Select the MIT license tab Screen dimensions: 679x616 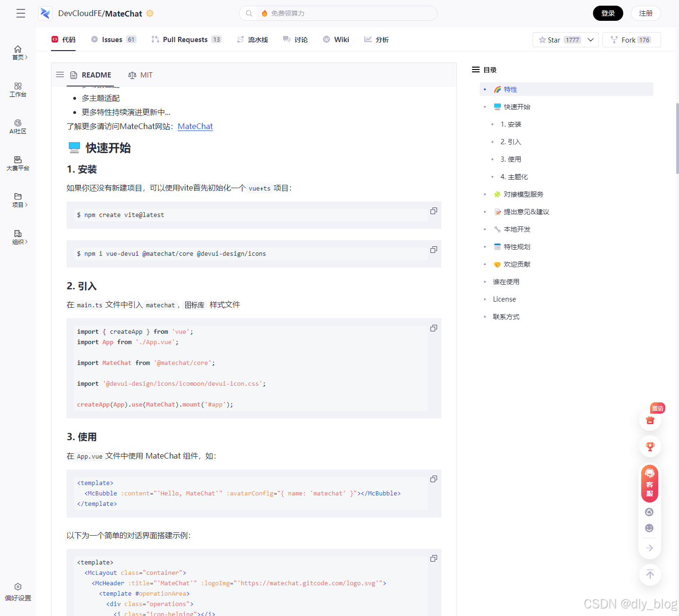pyautogui.click(x=140, y=75)
